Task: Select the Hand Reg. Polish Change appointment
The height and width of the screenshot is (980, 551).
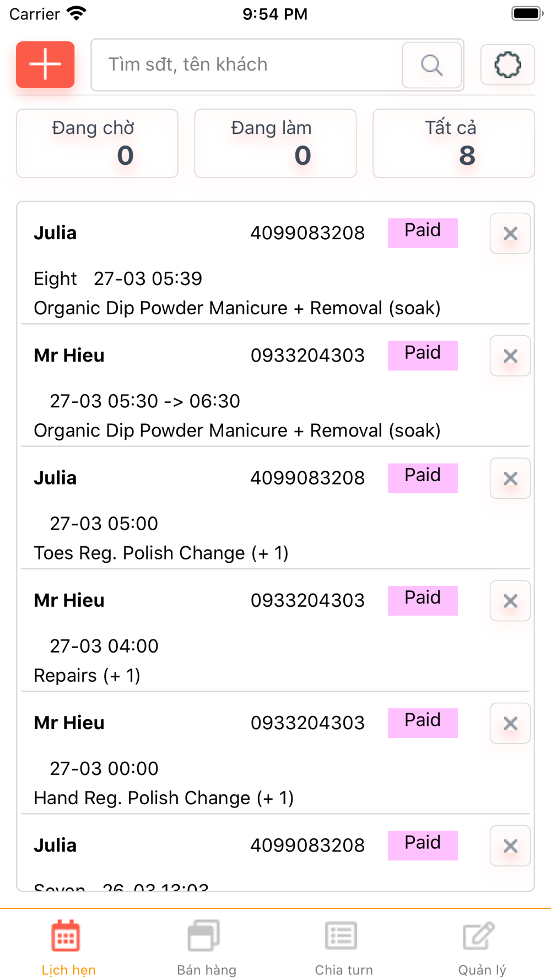Action: pyautogui.click(x=164, y=798)
